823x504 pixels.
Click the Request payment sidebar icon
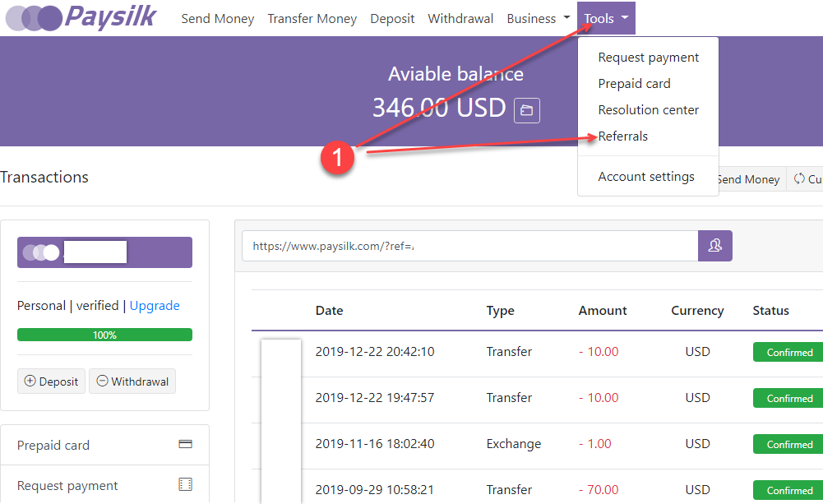(x=185, y=484)
